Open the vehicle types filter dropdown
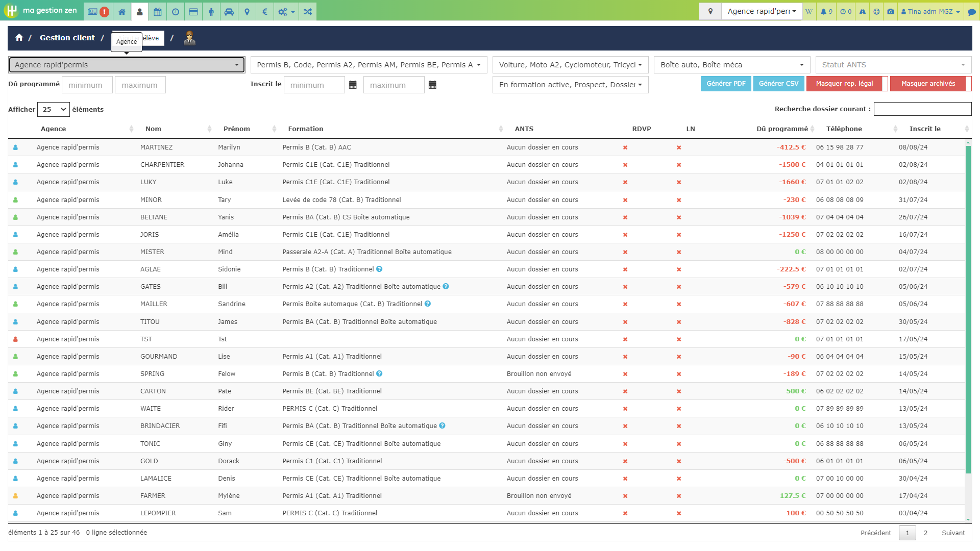Screen dimensions: 980x551 click(x=571, y=65)
